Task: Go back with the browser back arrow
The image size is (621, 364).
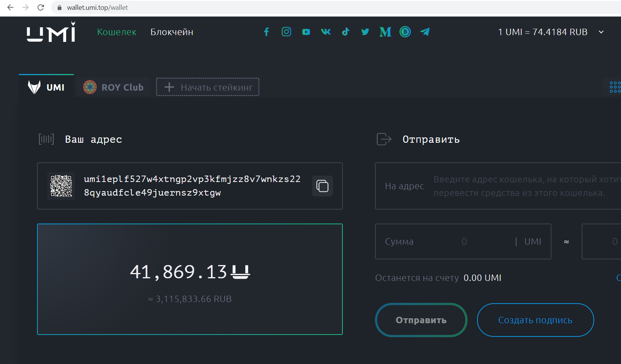Action: coord(11,8)
